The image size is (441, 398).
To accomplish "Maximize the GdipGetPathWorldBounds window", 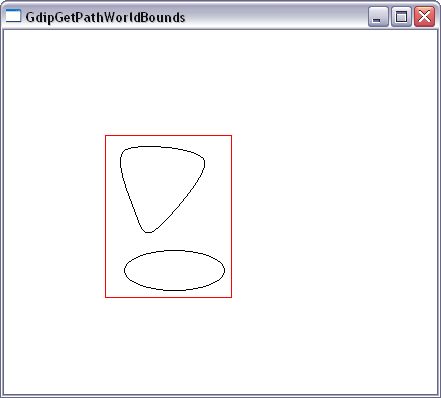I will (x=401, y=16).
